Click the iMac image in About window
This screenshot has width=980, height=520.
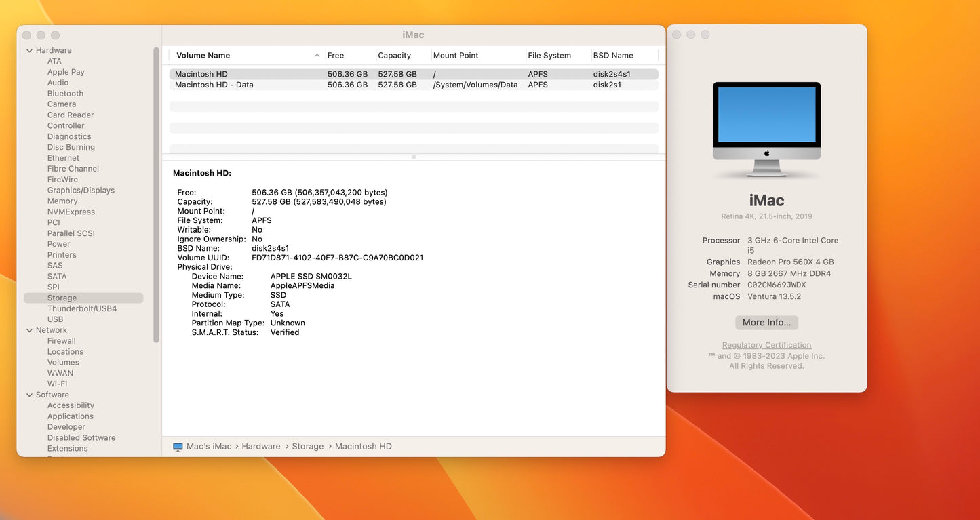(x=766, y=129)
